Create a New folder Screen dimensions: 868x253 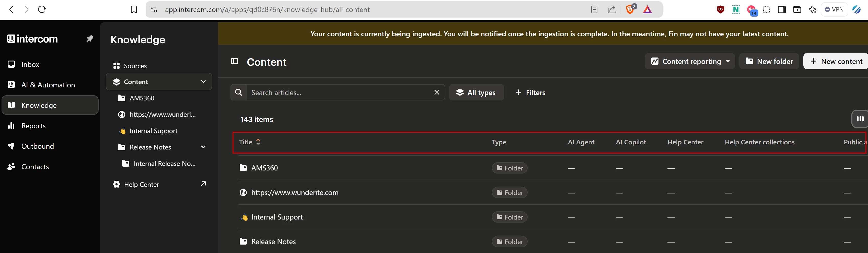(769, 61)
